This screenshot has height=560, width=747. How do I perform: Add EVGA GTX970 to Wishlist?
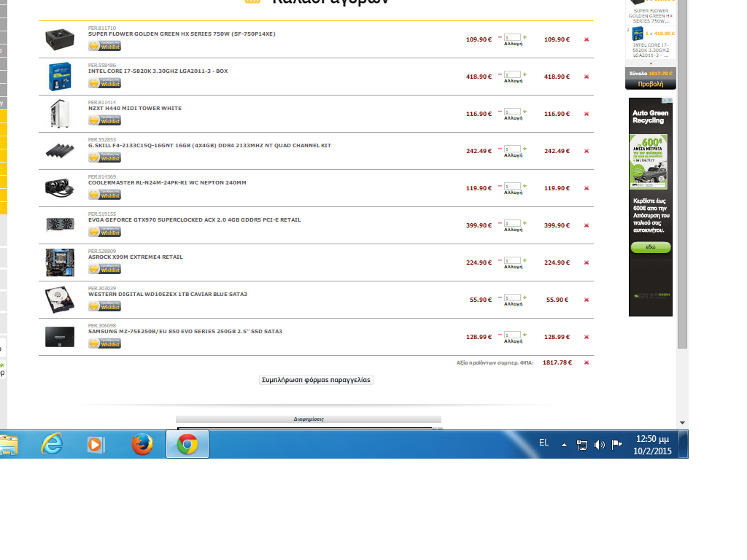105,231
